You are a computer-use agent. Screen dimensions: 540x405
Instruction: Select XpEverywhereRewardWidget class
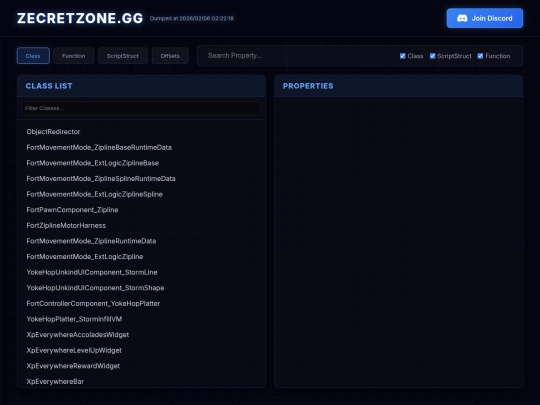(141, 366)
